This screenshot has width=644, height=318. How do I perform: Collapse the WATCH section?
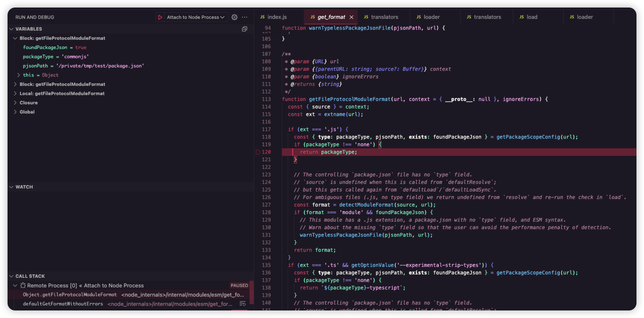[x=12, y=187]
